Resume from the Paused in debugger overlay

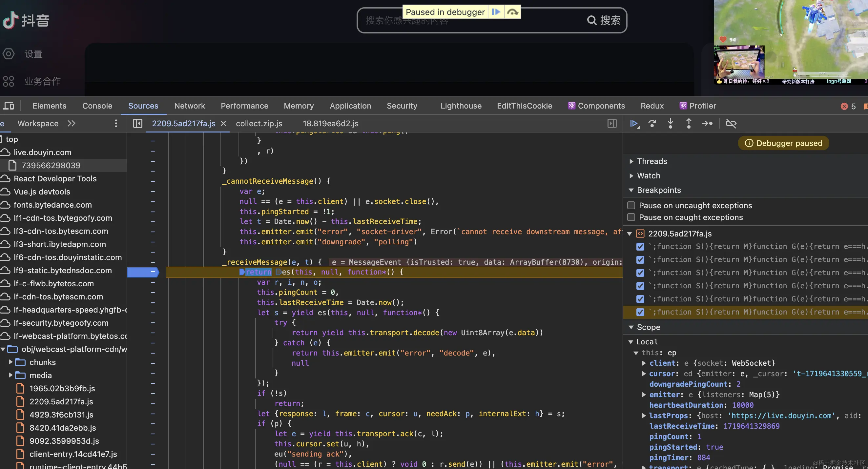496,12
